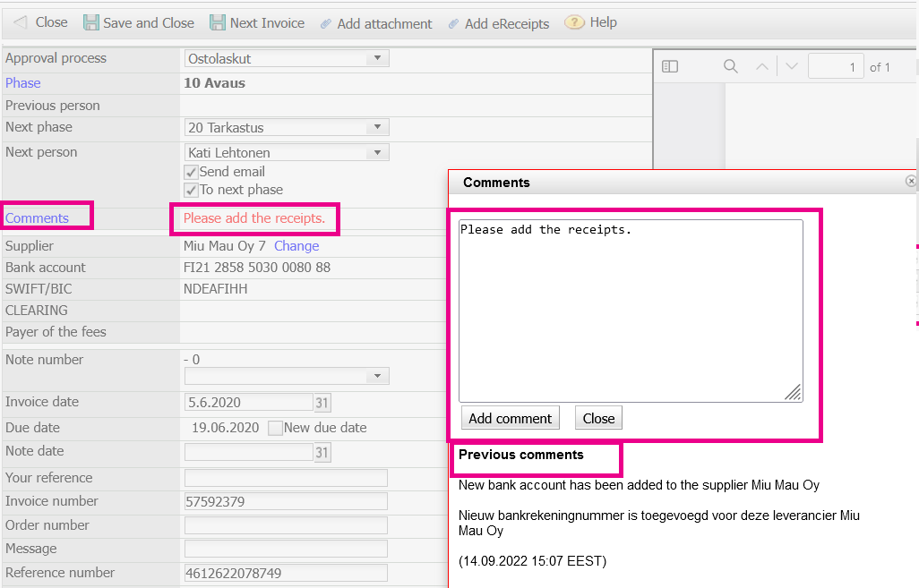Close the Comments popup with X icon

[x=911, y=181]
